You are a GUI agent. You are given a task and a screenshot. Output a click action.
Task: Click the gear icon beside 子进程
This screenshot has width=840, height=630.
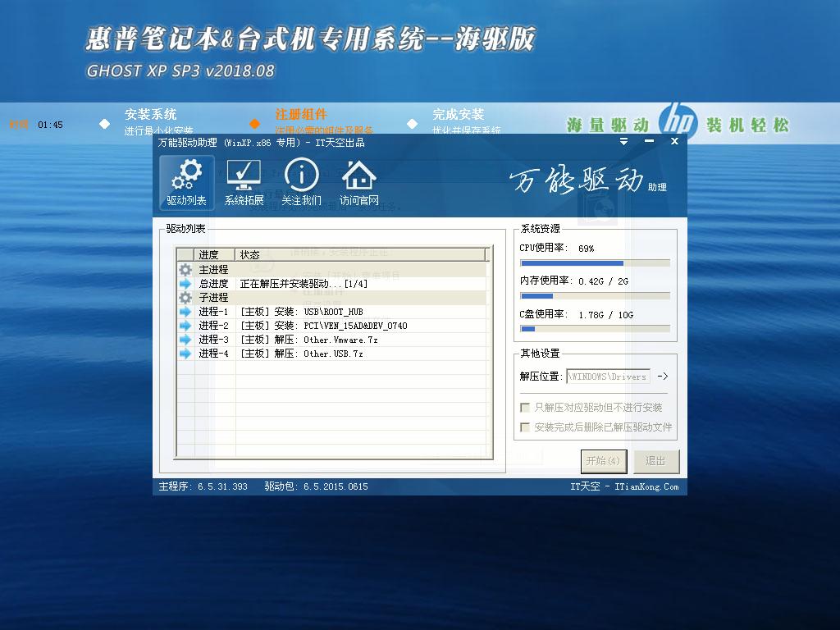[185, 298]
